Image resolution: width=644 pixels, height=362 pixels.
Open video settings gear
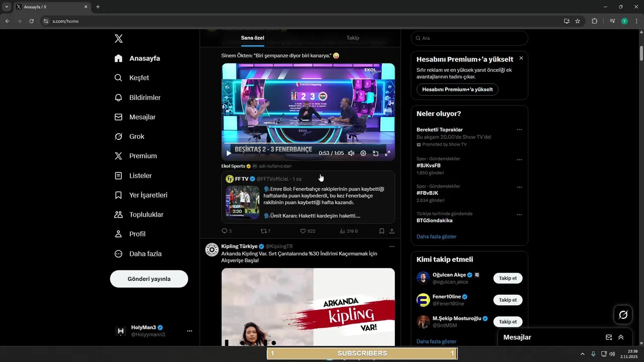363,153
